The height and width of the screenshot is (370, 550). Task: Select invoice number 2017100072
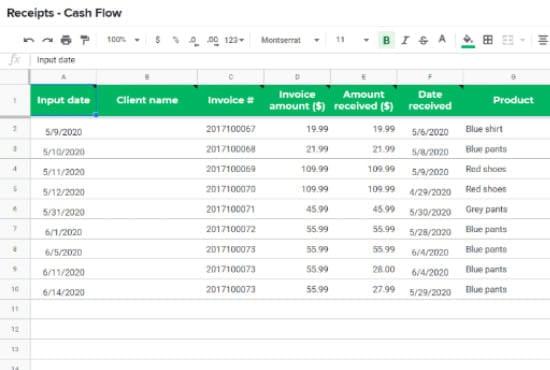[230, 229]
